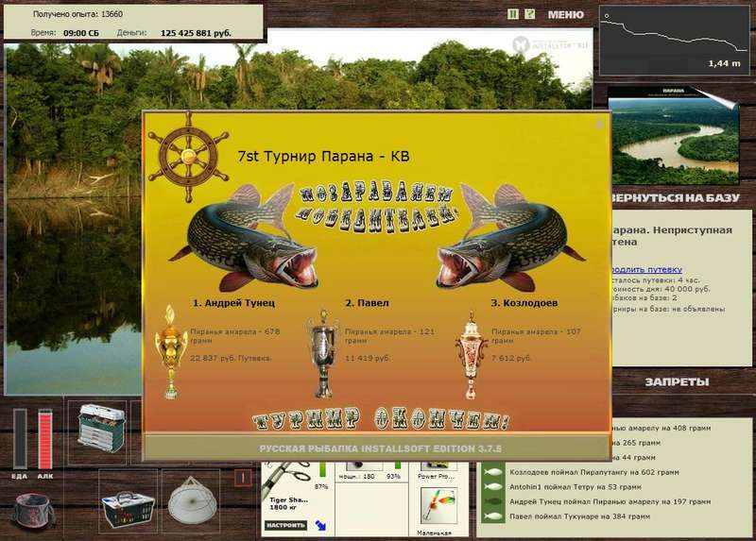Click the extend voucher link

646,270
